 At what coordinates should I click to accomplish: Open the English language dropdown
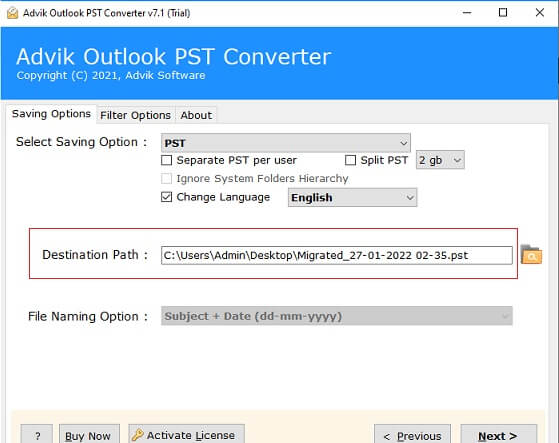point(353,197)
